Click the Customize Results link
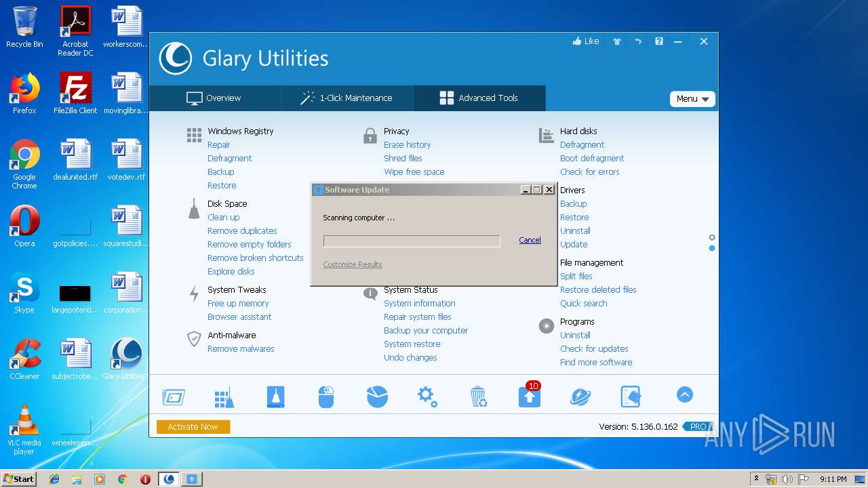Image resolution: width=868 pixels, height=488 pixels. 353,264
